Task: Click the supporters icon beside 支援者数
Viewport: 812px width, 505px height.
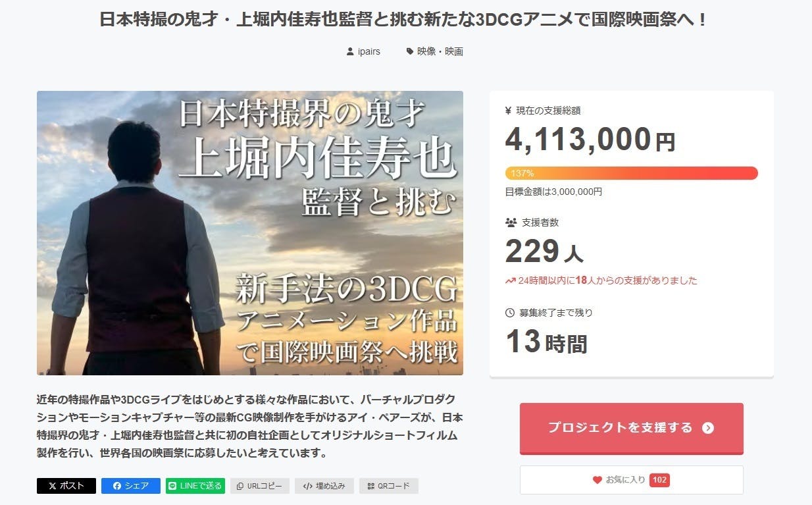Action: click(x=511, y=223)
